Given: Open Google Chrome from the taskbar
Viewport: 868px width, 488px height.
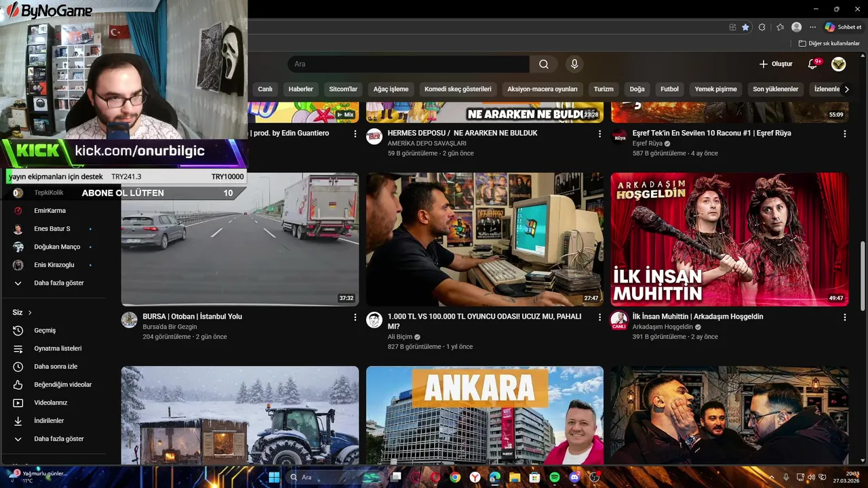Looking at the screenshot, I should 455,477.
